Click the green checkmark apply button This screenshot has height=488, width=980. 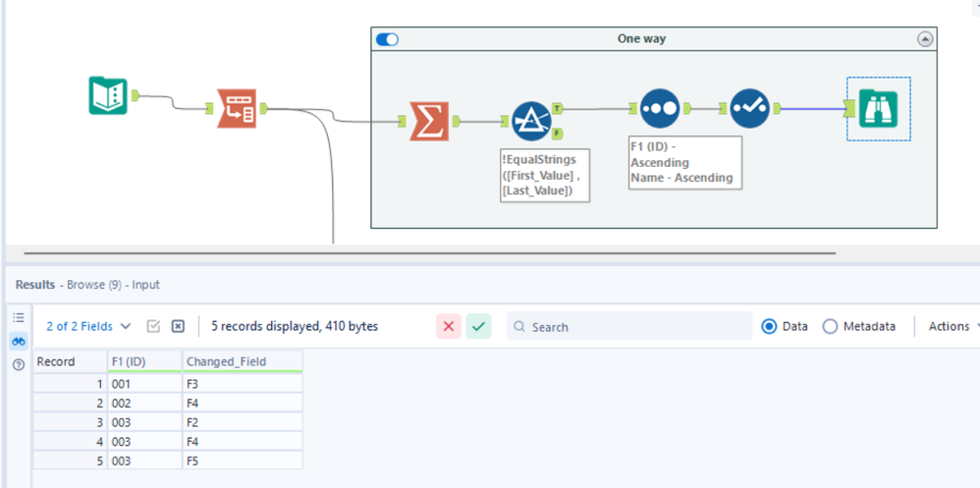[x=478, y=326]
